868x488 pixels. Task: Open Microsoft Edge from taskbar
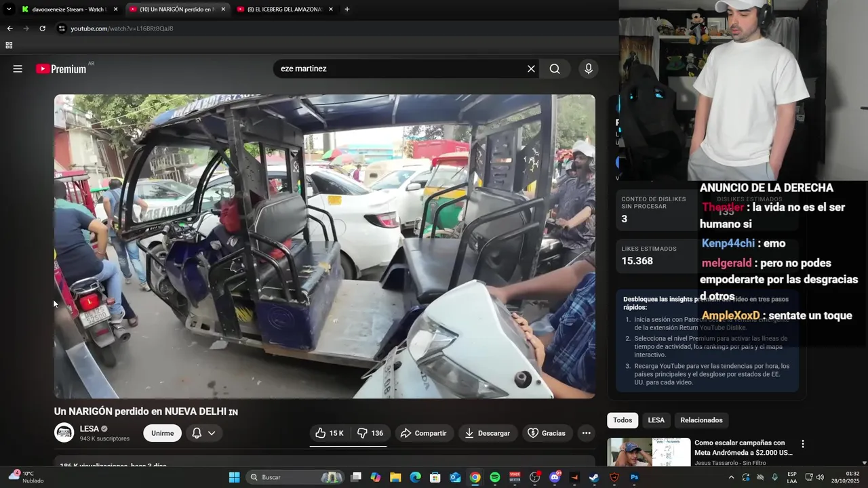[416, 477]
